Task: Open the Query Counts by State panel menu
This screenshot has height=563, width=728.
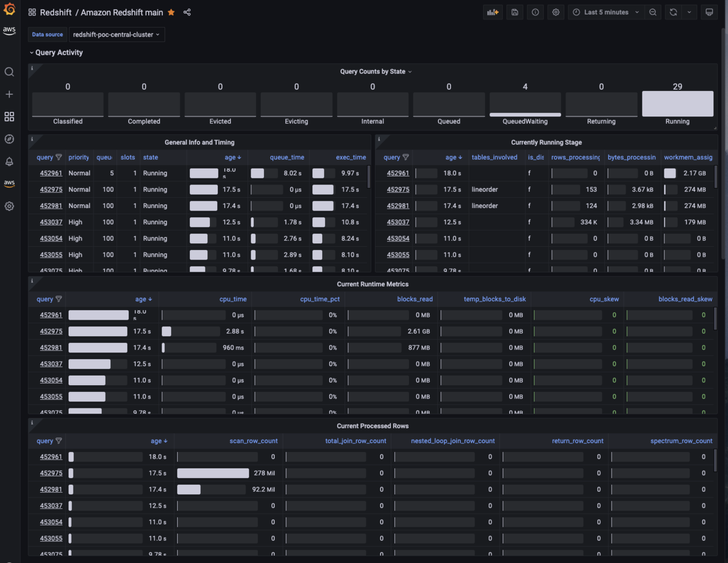Action: coord(376,72)
